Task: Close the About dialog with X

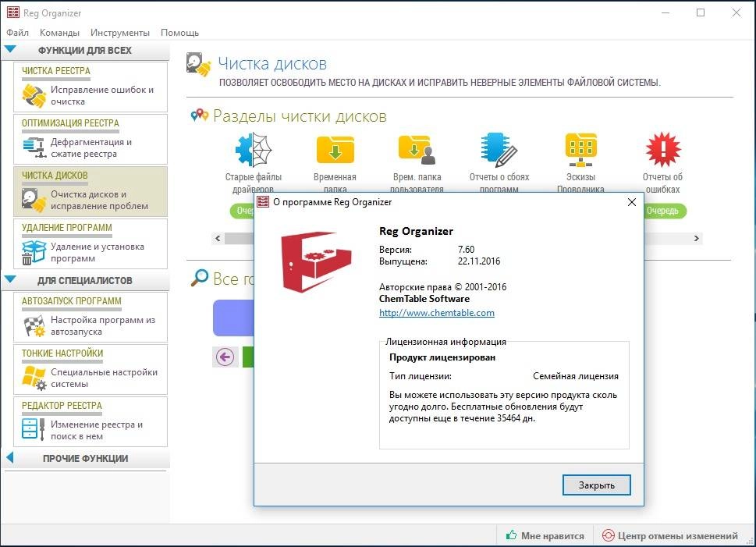Action: [632, 202]
